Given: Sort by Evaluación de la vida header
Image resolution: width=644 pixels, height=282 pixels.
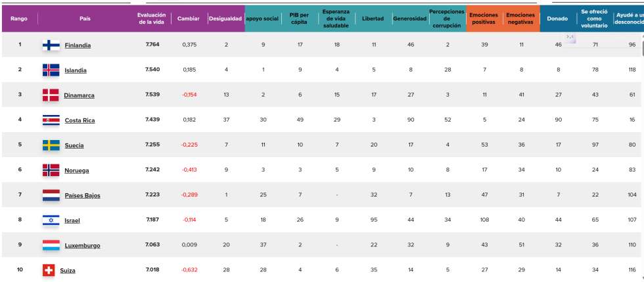Looking at the screenshot, I should click(x=151, y=18).
